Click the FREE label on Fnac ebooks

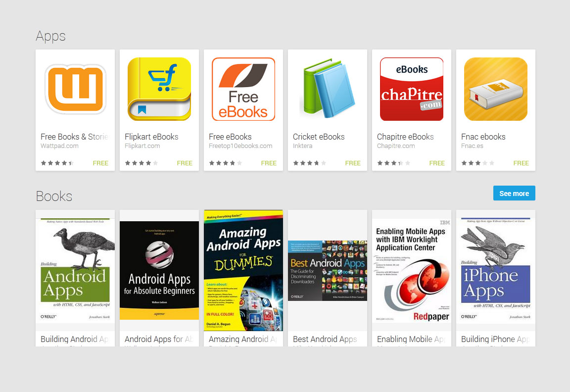click(521, 163)
